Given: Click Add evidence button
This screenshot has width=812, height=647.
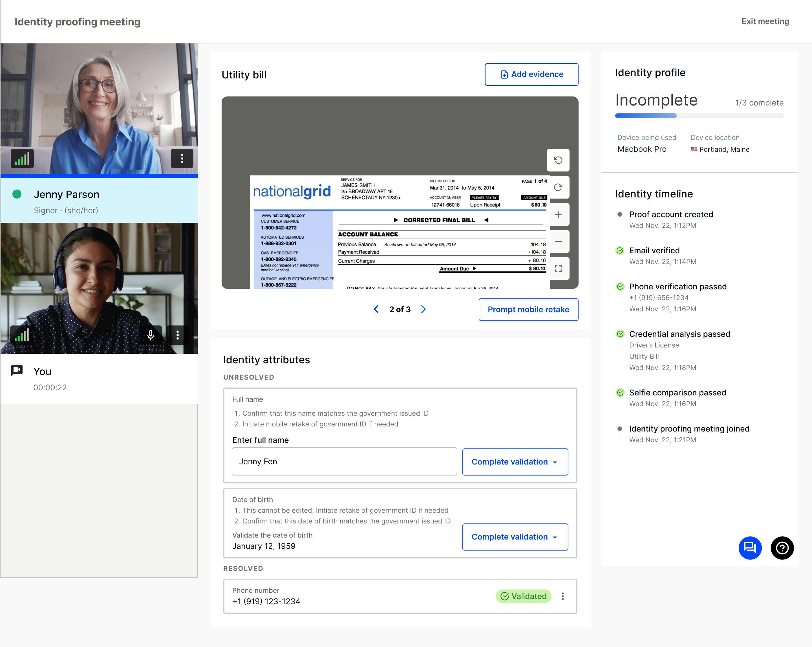Looking at the screenshot, I should pyautogui.click(x=531, y=75).
